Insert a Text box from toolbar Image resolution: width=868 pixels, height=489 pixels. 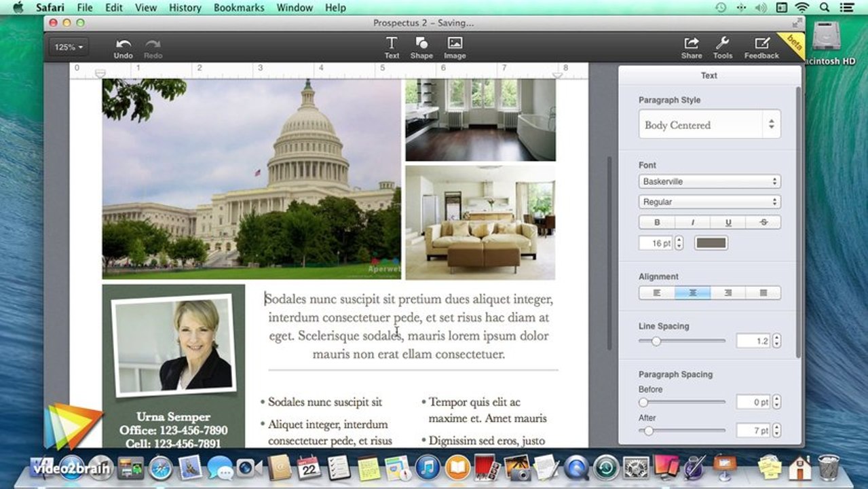point(392,48)
